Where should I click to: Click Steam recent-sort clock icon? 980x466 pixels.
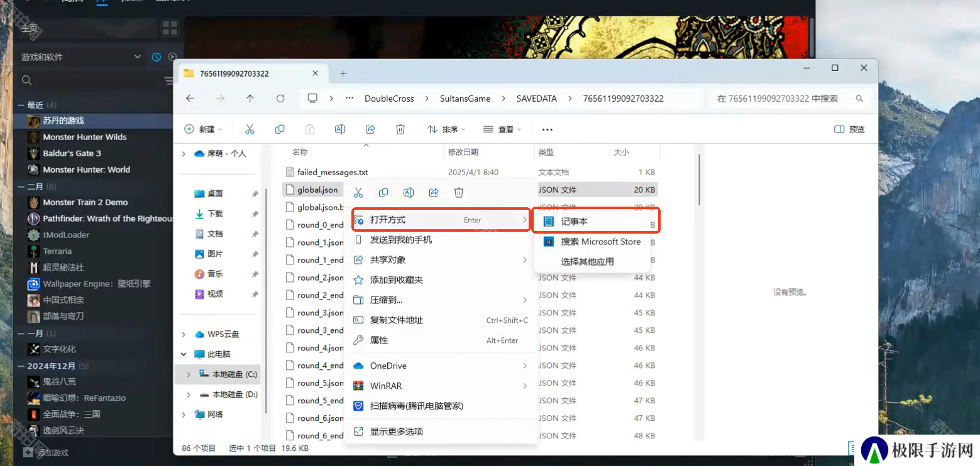click(157, 57)
